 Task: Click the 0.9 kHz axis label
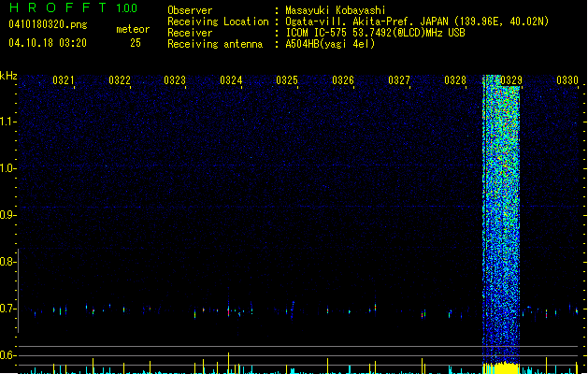[7, 215]
